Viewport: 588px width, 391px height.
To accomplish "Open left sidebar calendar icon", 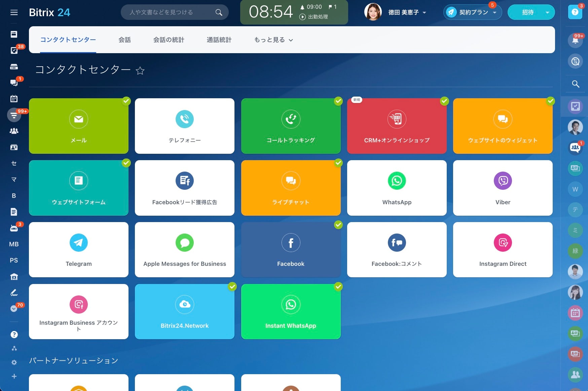I will click(14, 99).
